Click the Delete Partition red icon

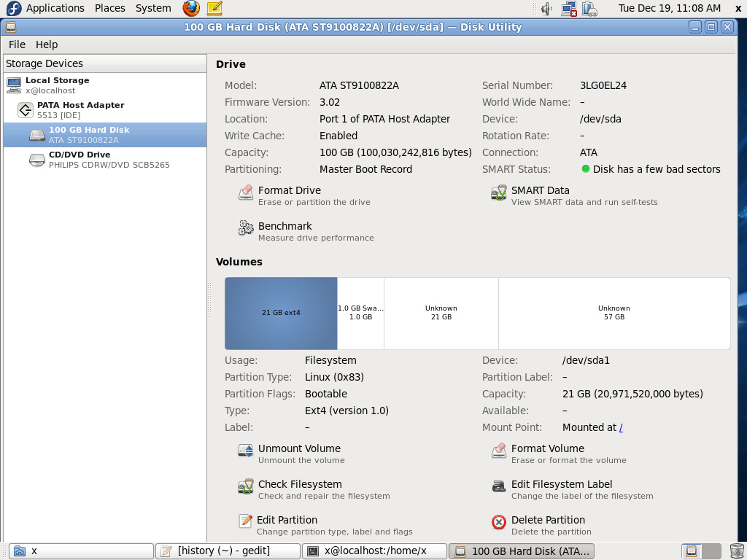pyautogui.click(x=499, y=522)
